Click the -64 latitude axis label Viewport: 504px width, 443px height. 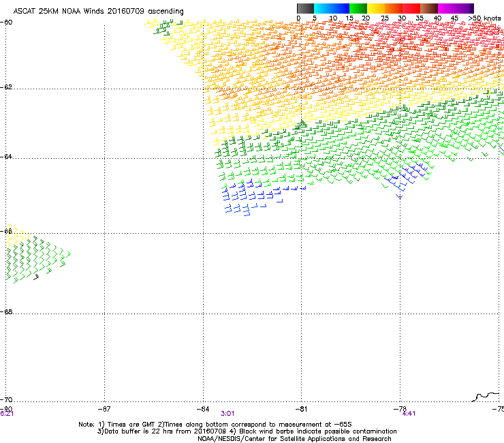coord(6,157)
